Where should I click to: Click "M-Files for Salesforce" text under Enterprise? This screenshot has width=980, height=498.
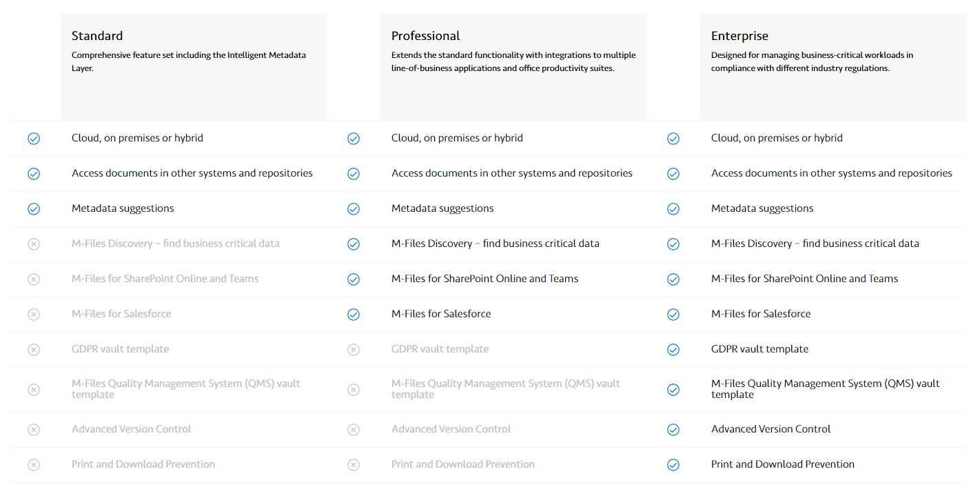tap(761, 314)
